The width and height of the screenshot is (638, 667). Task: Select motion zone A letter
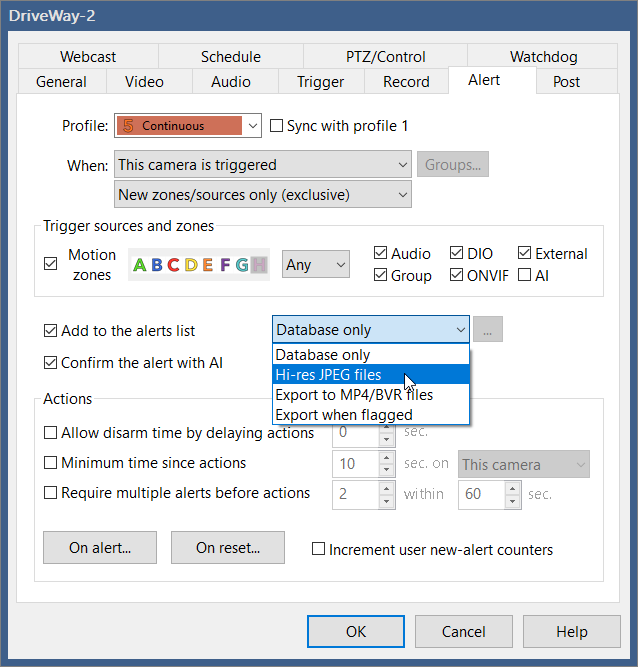click(x=140, y=265)
